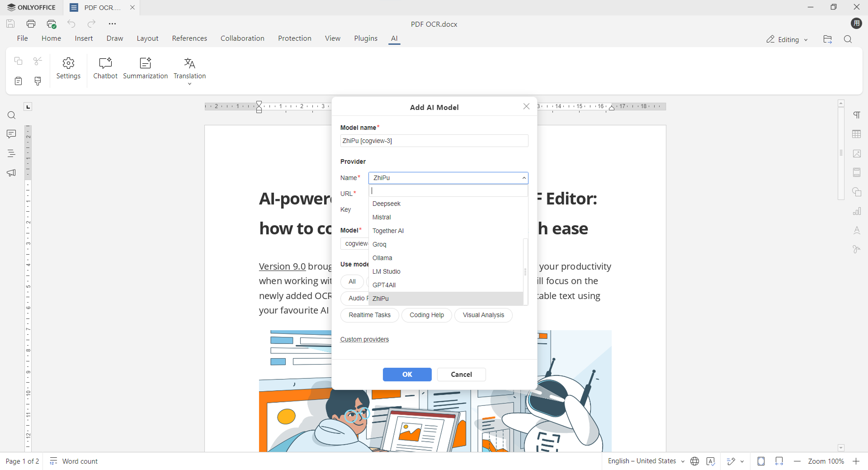
Task: Switch to the References tab
Action: [x=189, y=38]
